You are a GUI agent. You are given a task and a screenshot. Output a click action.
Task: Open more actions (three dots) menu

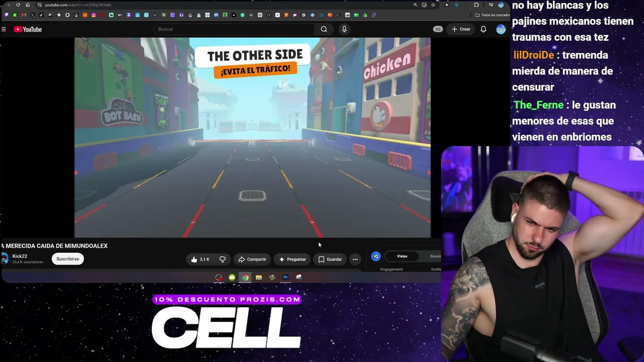pos(355,259)
